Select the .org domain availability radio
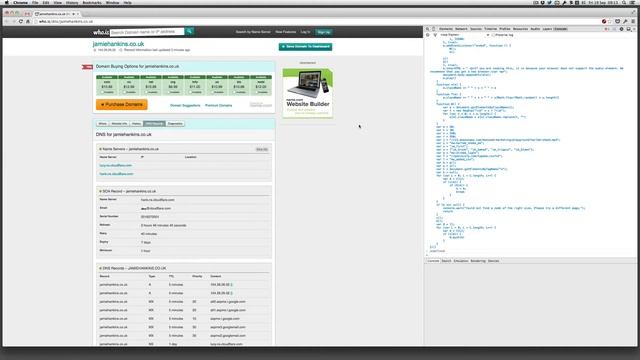 click(x=169, y=92)
